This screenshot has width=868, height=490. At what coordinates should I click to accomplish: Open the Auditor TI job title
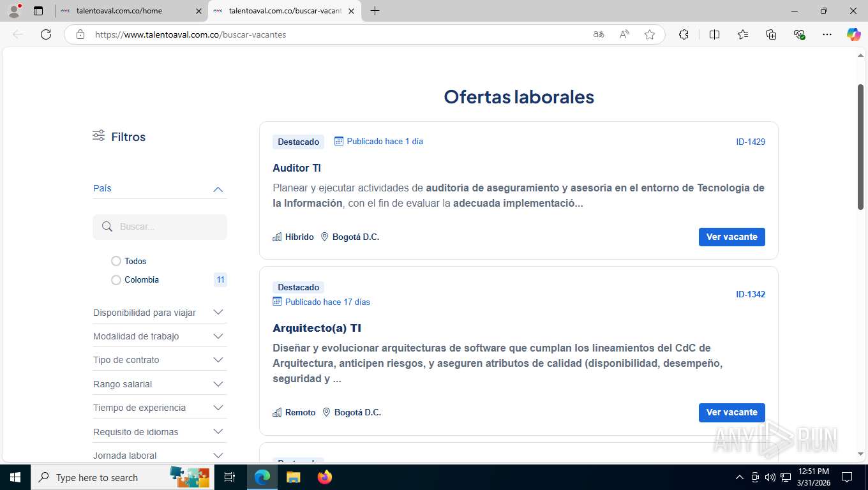(297, 168)
